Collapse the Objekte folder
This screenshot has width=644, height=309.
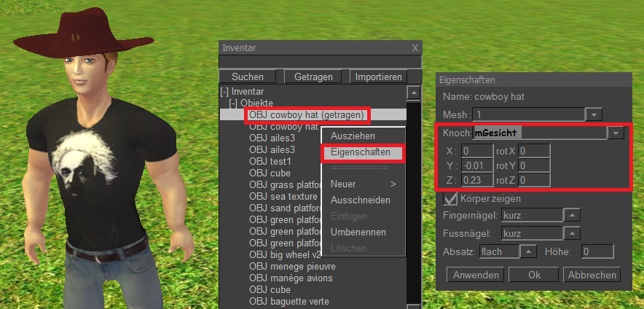click(x=233, y=103)
